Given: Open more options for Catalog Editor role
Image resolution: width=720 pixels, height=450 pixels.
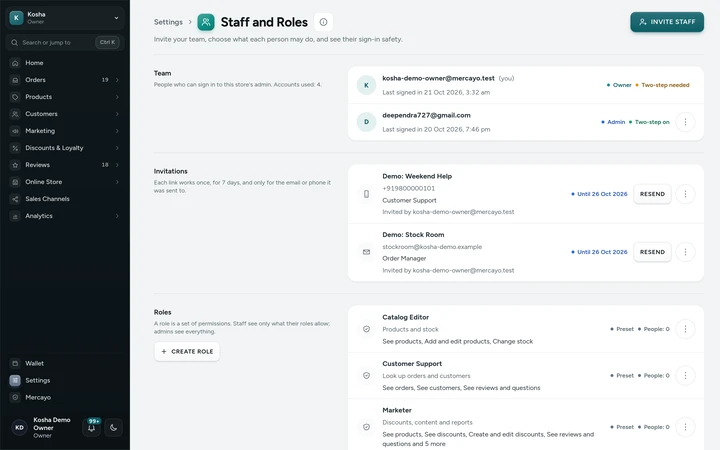Looking at the screenshot, I should (x=685, y=329).
